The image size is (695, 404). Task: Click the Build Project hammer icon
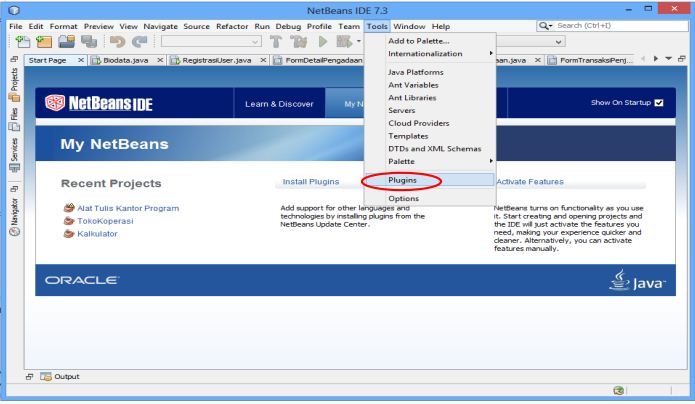pos(276,42)
